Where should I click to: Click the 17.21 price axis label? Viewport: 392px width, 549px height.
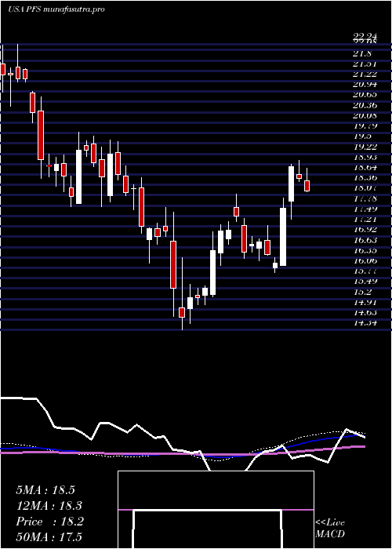365,219
